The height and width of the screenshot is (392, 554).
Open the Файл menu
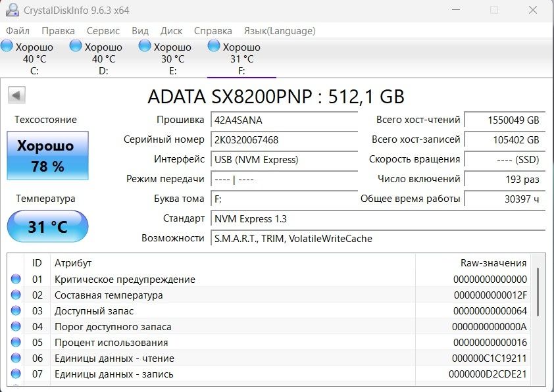tap(18, 31)
